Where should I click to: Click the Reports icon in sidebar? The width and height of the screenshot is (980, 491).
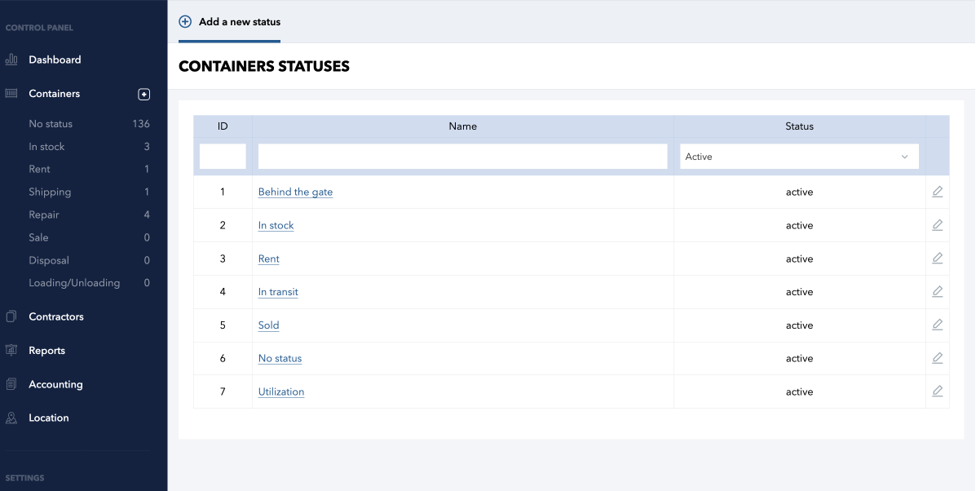[x=11, y=351]
